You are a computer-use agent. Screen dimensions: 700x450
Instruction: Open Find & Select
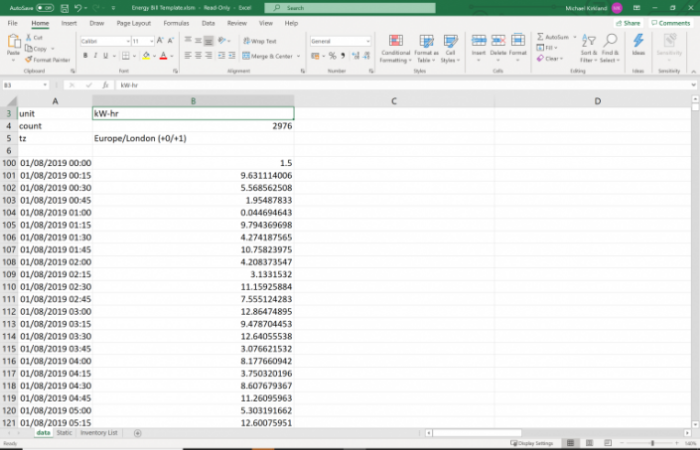[610, 48]
